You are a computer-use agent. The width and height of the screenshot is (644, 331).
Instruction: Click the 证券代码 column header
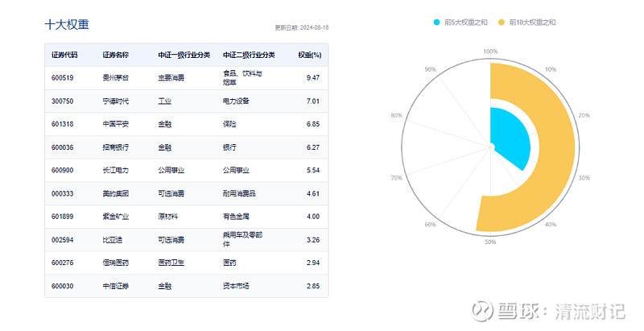pos(64,55)
